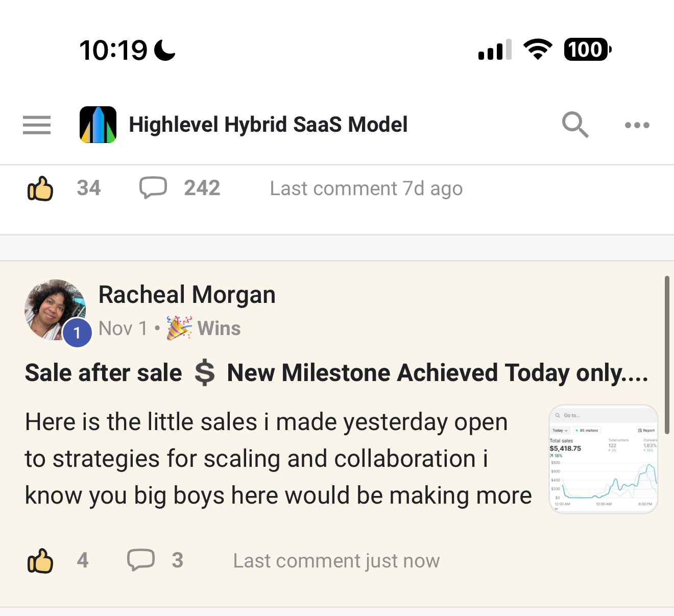Click the vertical scrollbar handle
The image size is (674, 616).
pos(667,355)
